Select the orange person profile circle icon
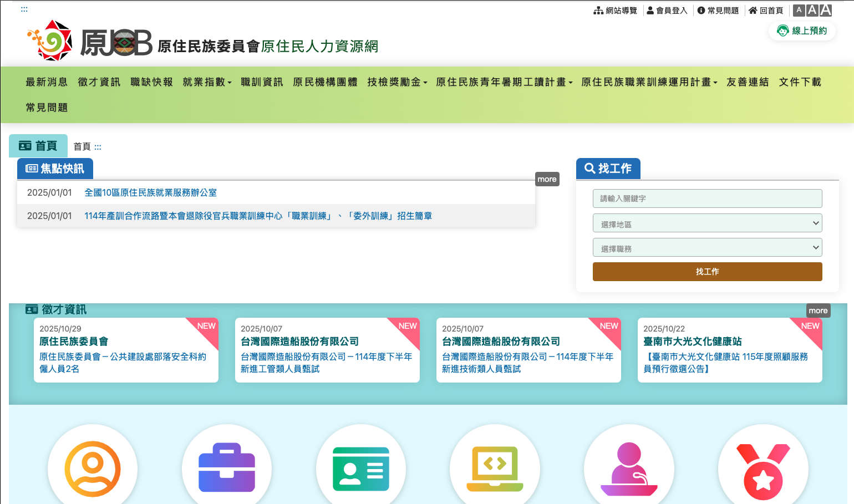This screenshot has height=504, width=854. [93, 469]
